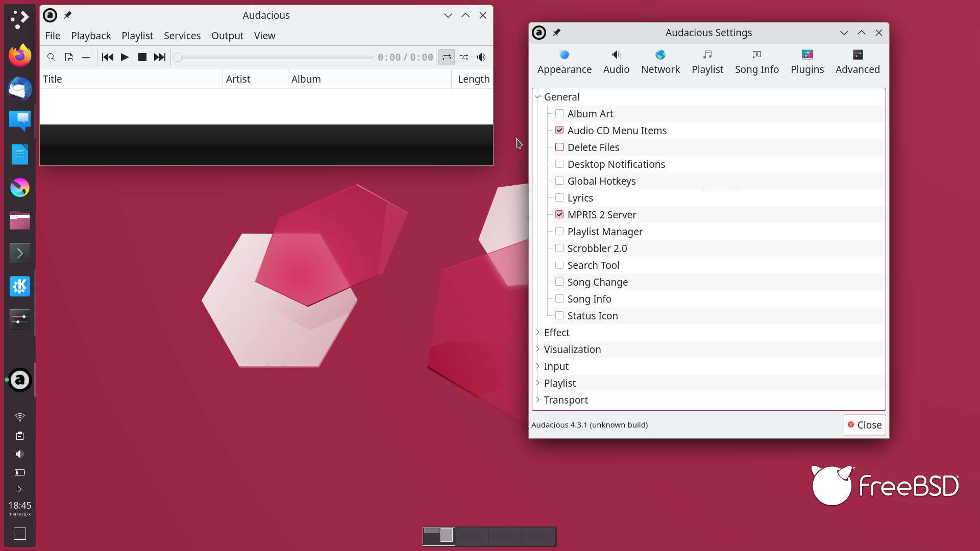This screenshot has height=551, width=980.
Task: Open the file manager folder in dock
Action: tap(20, 220)
